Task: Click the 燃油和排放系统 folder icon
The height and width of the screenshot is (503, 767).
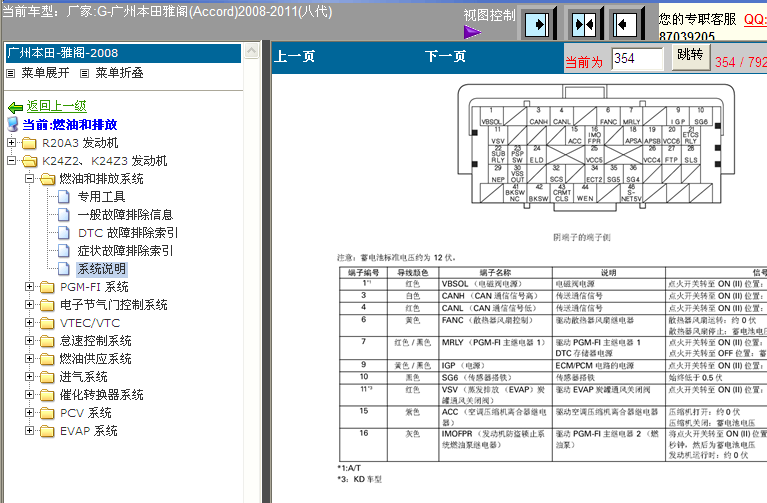Action: pyautogui.click(x=47, y=179)
